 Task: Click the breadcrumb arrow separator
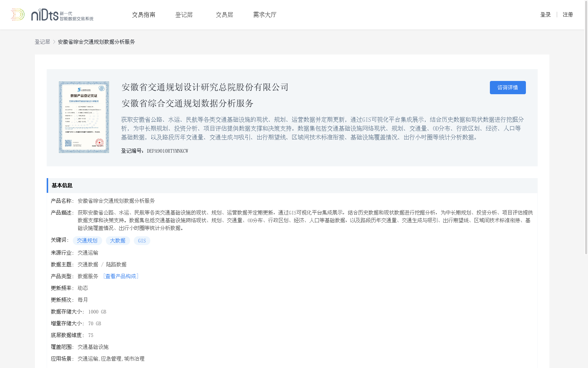53,42
